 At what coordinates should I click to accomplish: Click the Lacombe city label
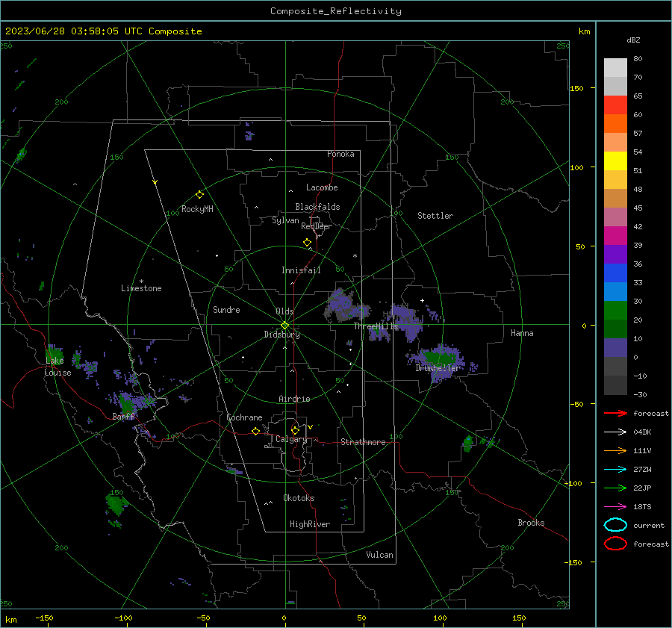[x=322, y=187]
